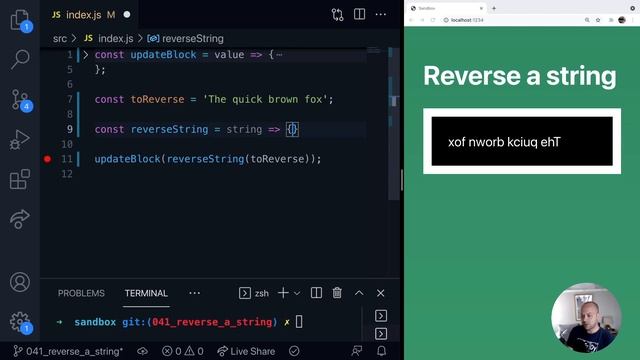Maximize panel size with up chevron
The width and height of the screenshot is (640, 360).
359,293
